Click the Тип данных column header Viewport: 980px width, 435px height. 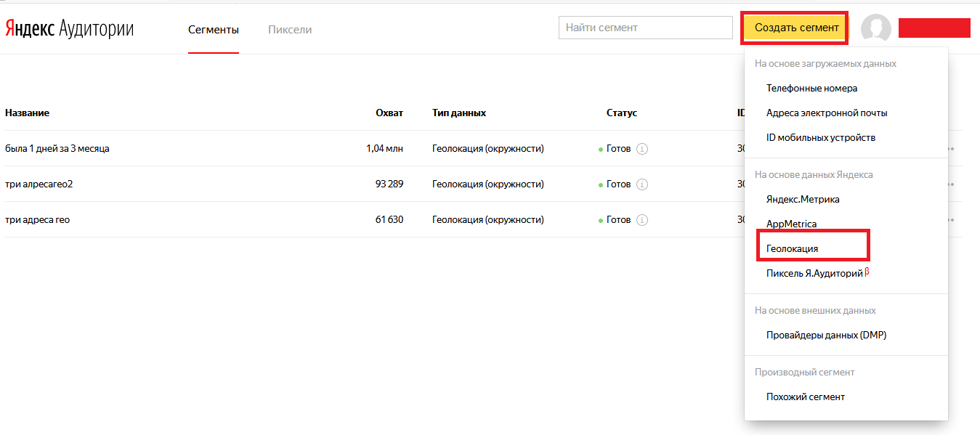click(x=459, y=113)
